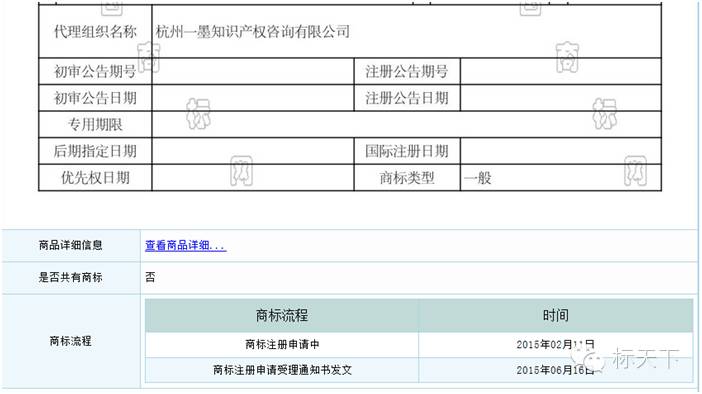Select the 初审公告期号 label cell
Viewport: 702px width, 394px height.
pos(95,71)
